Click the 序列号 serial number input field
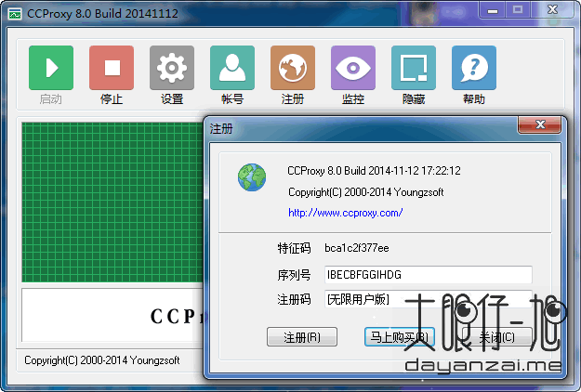Screen dimensions: 581x392 pyautogui.click(x=429, y=275)
